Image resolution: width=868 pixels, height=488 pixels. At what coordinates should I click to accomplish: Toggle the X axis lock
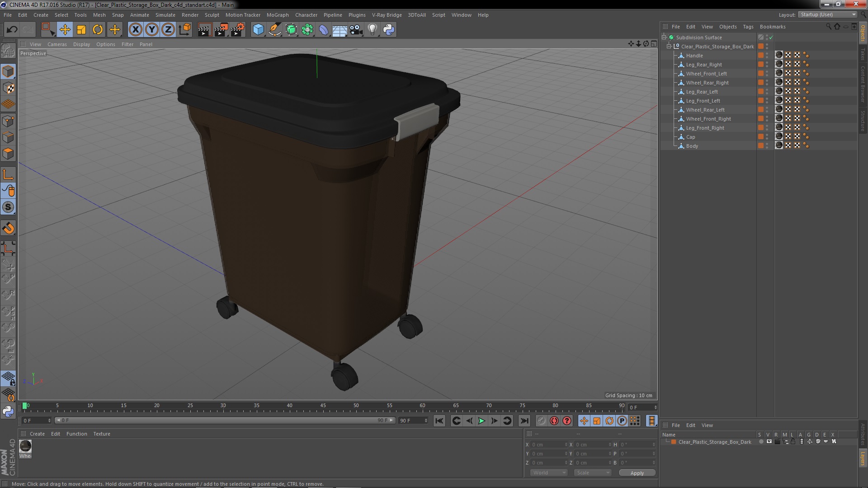[x=135, y=30]
